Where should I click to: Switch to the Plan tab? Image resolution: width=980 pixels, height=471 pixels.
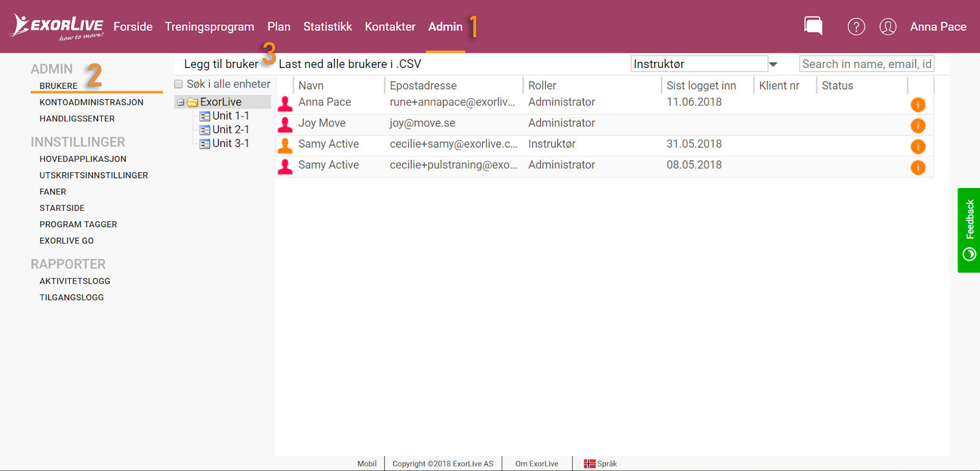tap(279, 26)
